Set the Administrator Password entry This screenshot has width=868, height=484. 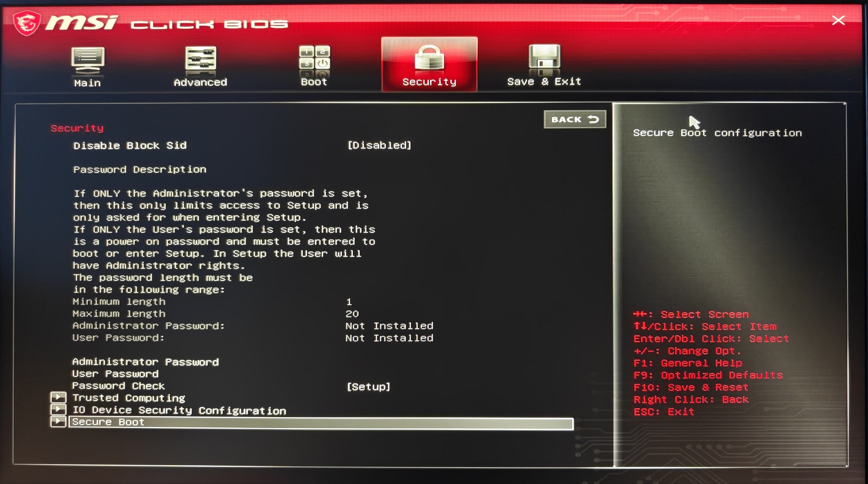(x=145, y=362)
